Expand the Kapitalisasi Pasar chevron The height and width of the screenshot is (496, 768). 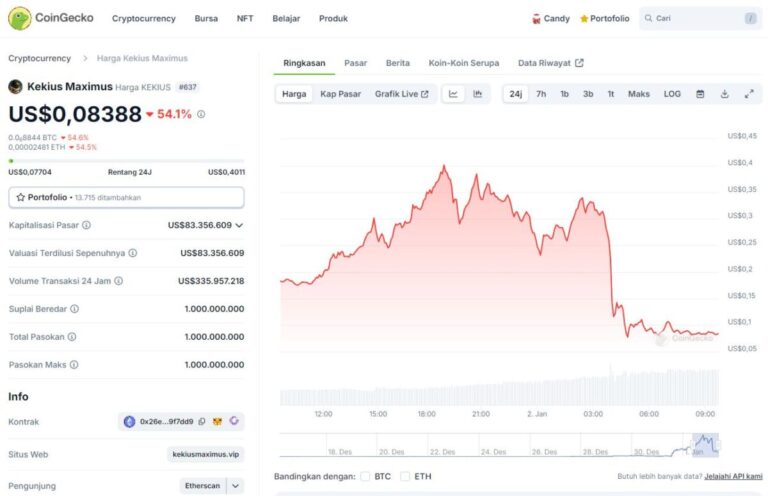(239, 225)
